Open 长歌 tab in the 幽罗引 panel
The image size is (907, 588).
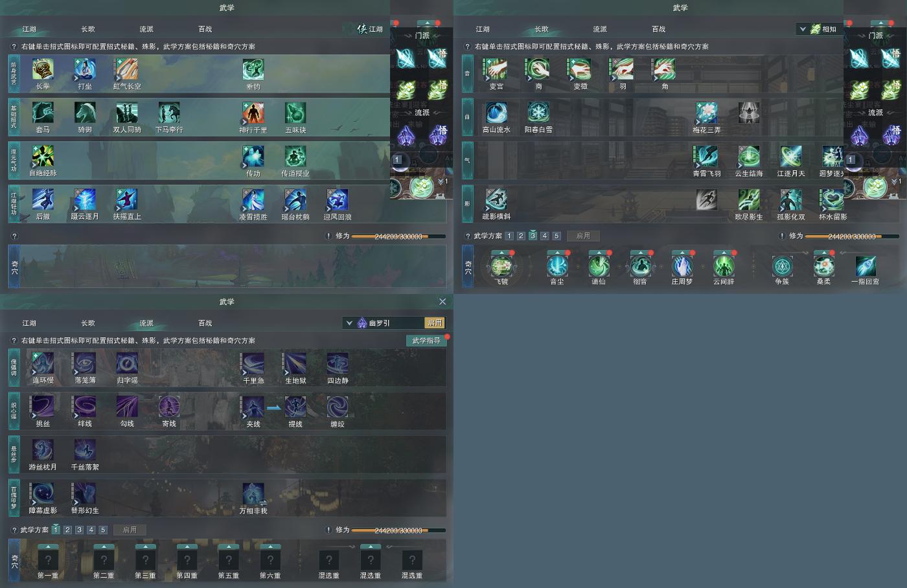click(88, 323)
